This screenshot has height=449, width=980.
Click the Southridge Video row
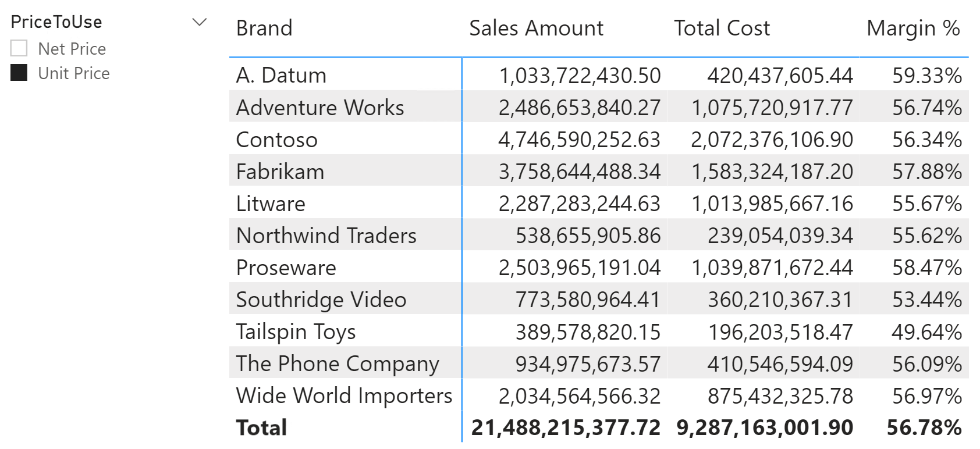tap(321, 300)
